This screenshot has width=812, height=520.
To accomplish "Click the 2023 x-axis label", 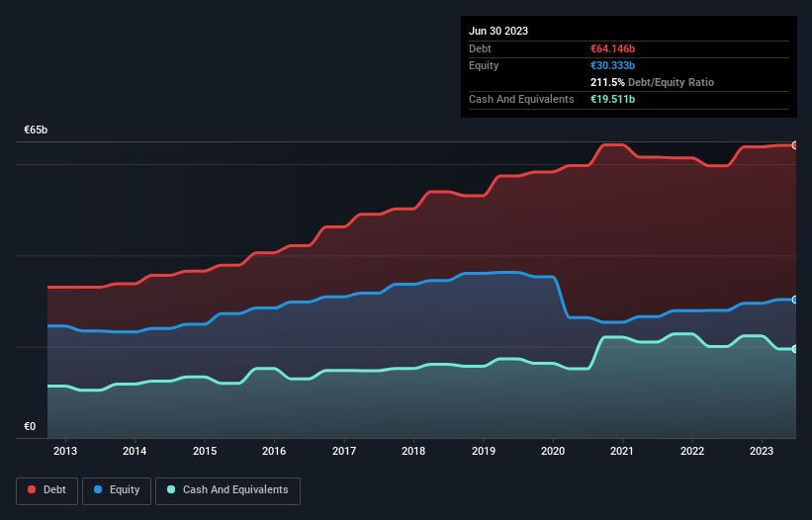I will (762, 451).
